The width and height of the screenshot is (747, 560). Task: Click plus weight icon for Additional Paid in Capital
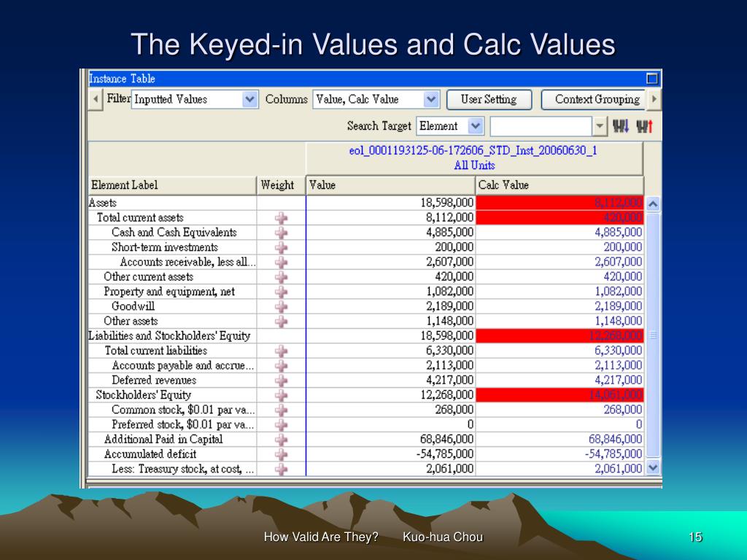coord(281,440)
